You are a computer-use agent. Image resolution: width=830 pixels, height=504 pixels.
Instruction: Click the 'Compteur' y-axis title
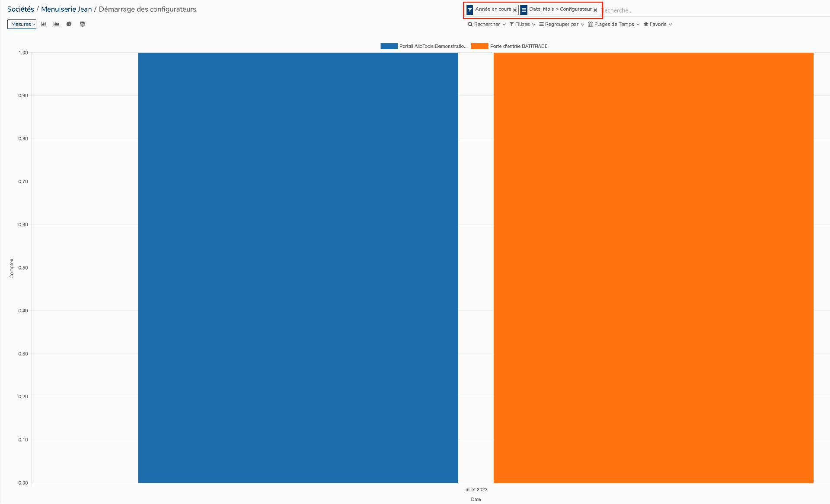coord(12,268)
